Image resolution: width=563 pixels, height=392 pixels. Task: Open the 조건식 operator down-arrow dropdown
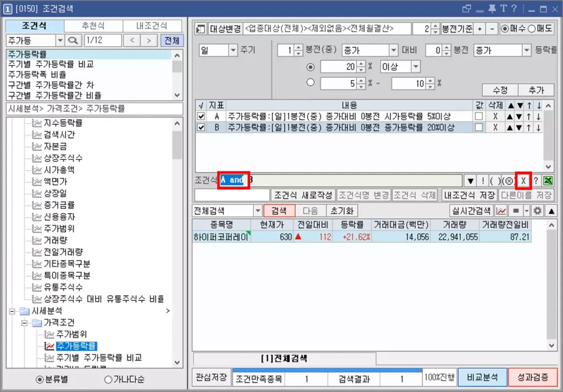471,181
